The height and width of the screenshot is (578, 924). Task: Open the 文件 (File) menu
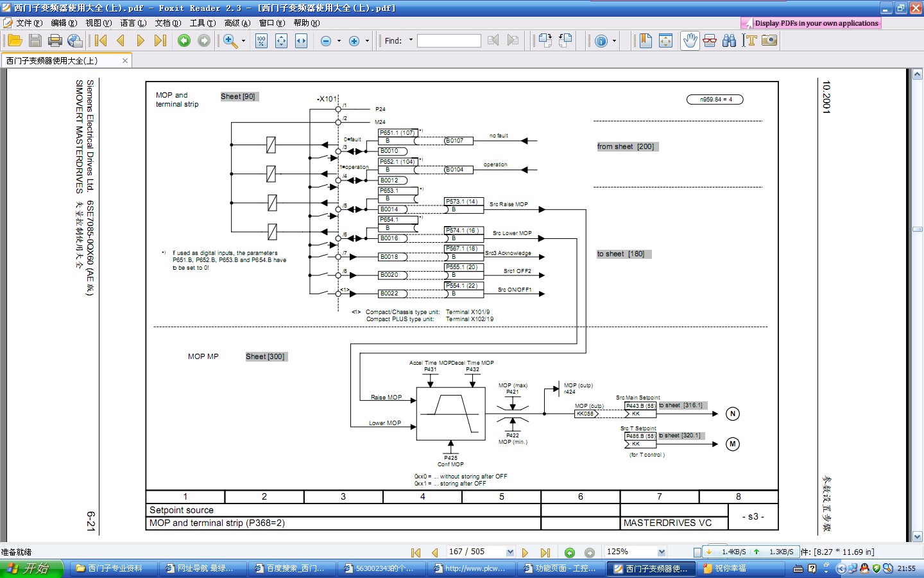(29, 23)
